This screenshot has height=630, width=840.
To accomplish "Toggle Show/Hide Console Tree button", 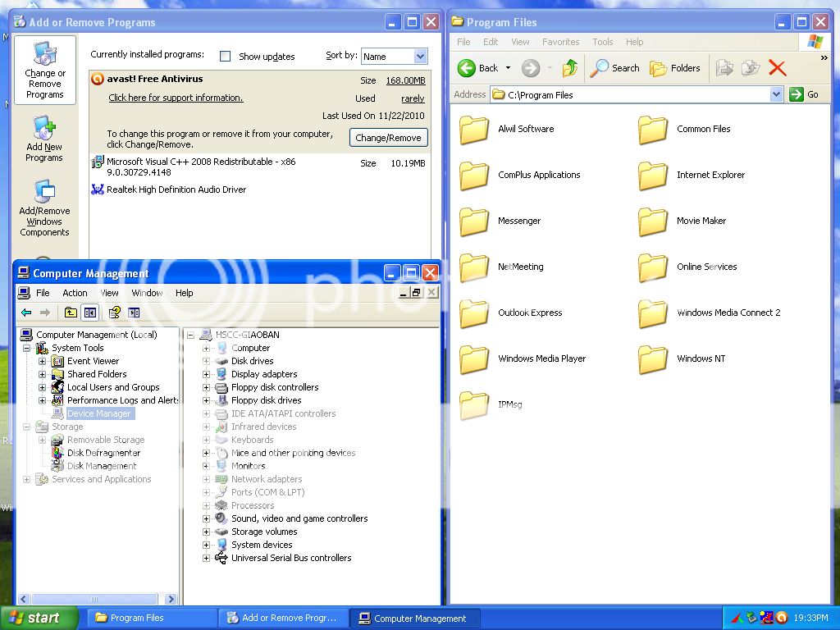I will (x=90, y=313).
